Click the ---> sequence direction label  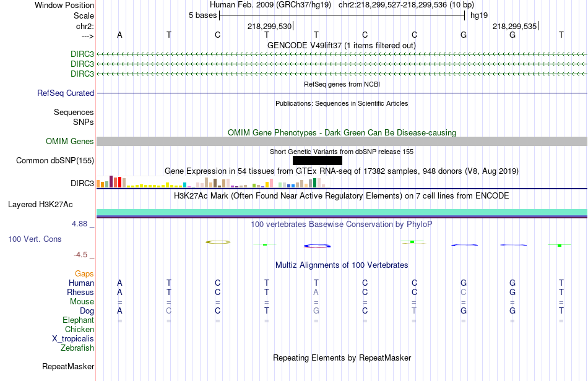(x=88, y=36)
